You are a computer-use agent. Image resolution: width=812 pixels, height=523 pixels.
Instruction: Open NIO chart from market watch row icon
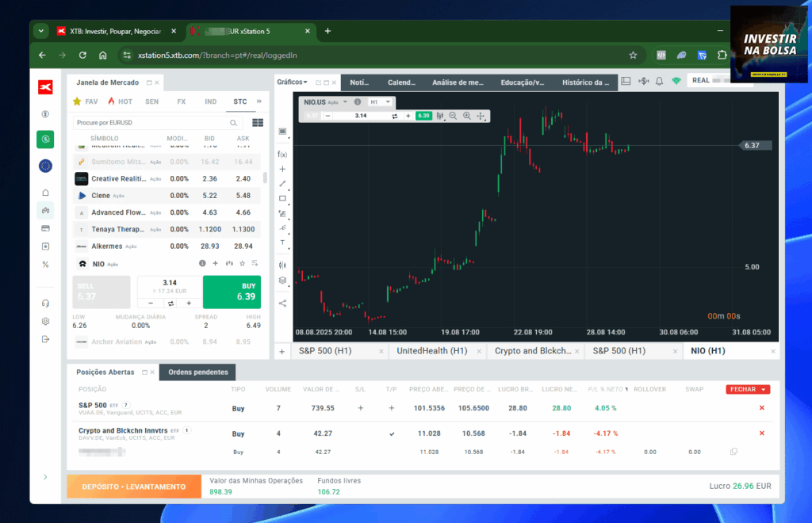tap(229, 263)
